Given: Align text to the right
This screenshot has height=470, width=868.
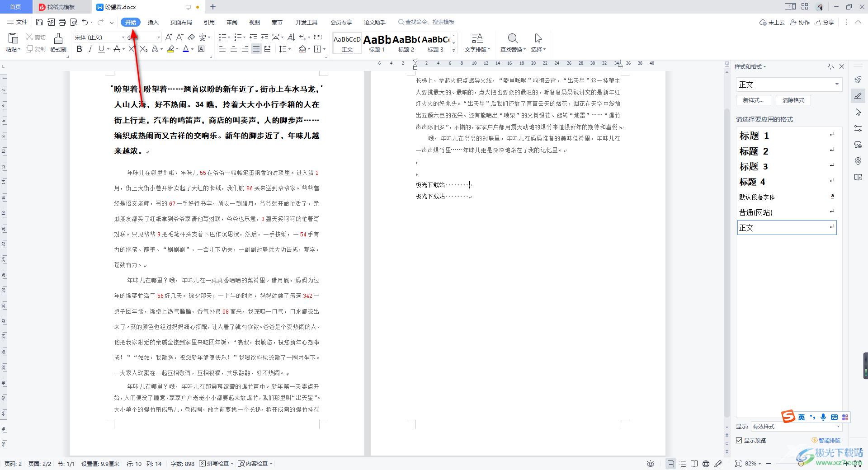Looking at the screenshot, I should point(245,49).
